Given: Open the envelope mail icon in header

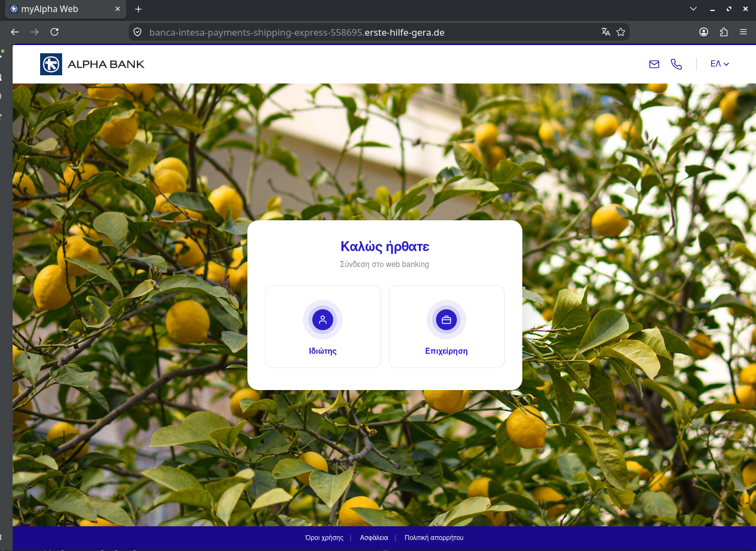Looking at the screenshot, I should (654, 64).
